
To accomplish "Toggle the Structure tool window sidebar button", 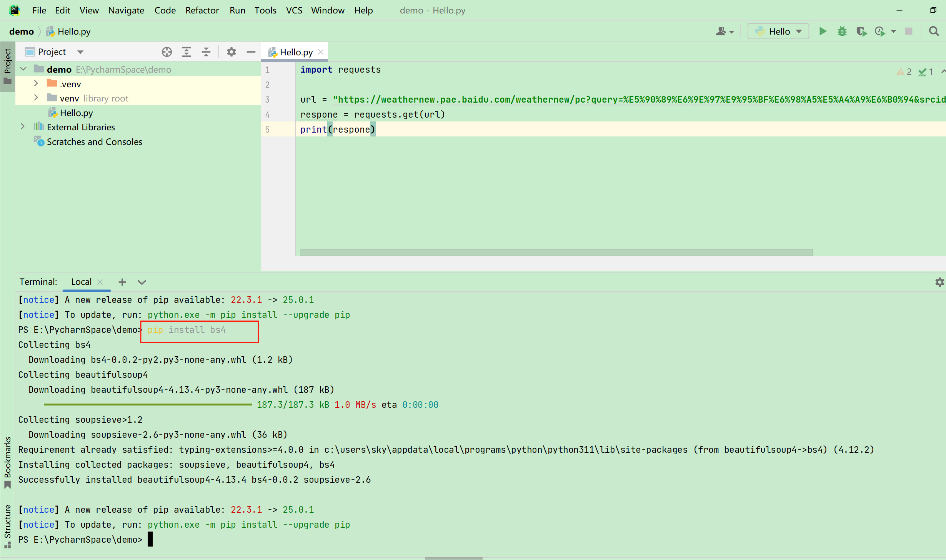I will coord(7,526).
